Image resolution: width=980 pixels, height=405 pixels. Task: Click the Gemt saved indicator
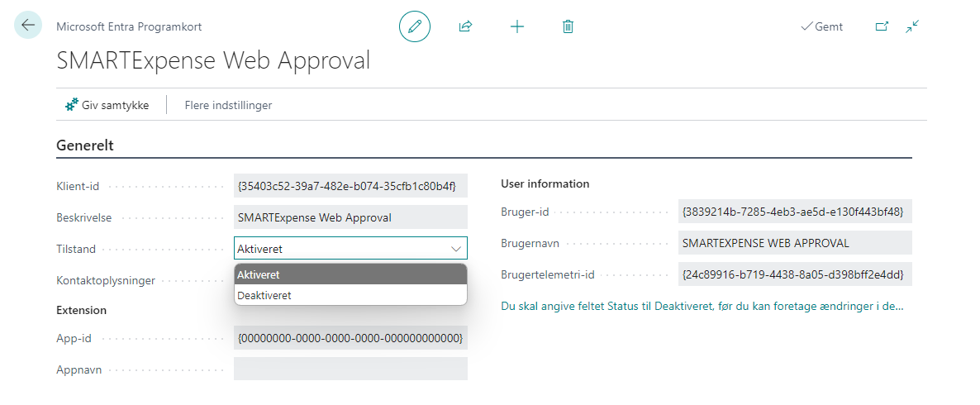click(821, 26)
